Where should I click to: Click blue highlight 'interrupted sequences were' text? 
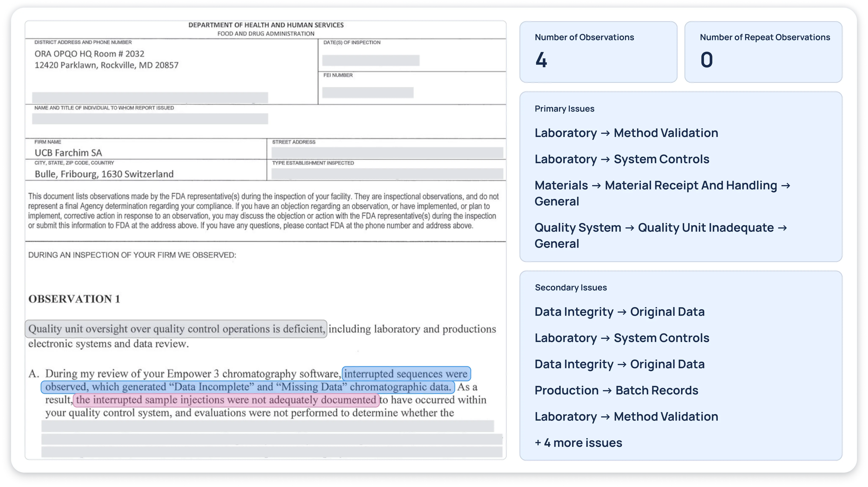tap(406, 374)
